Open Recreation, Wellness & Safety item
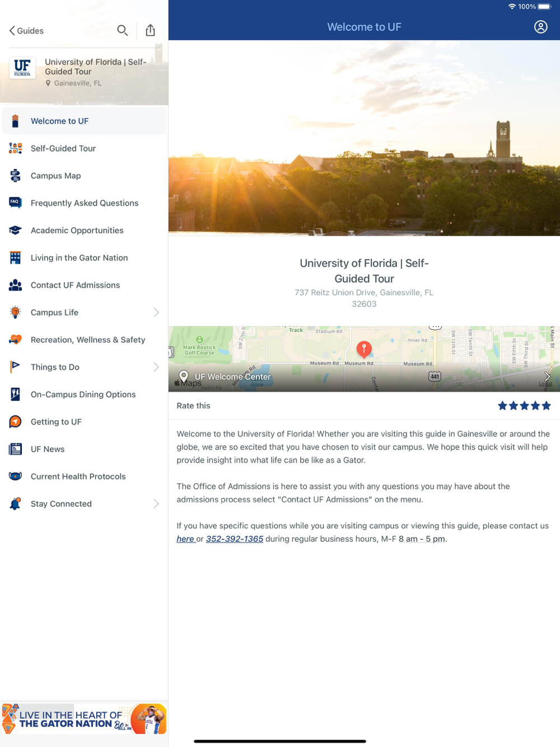 click(84, 340)
